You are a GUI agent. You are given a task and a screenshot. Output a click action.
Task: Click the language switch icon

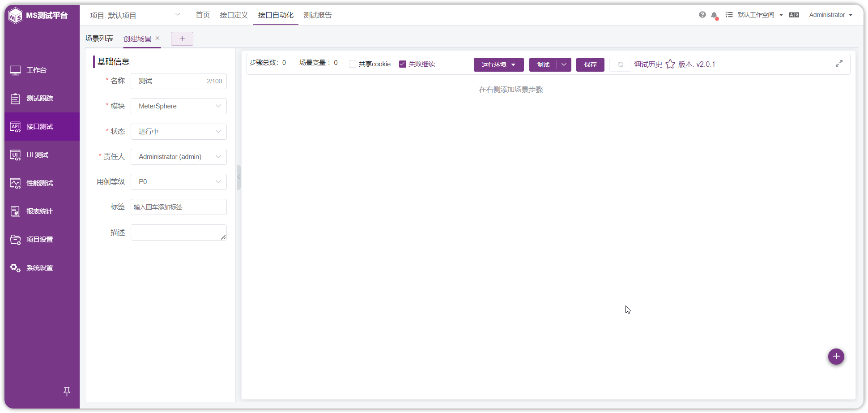[794, 15]
